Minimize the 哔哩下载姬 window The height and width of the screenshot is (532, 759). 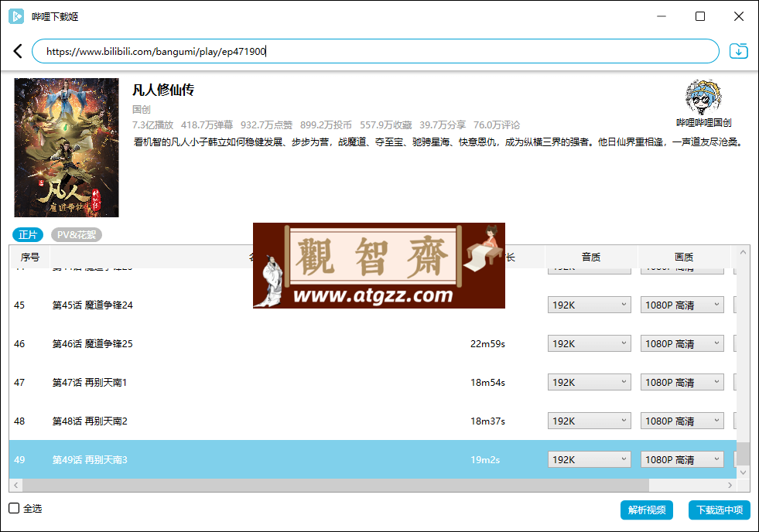(662, 16)
